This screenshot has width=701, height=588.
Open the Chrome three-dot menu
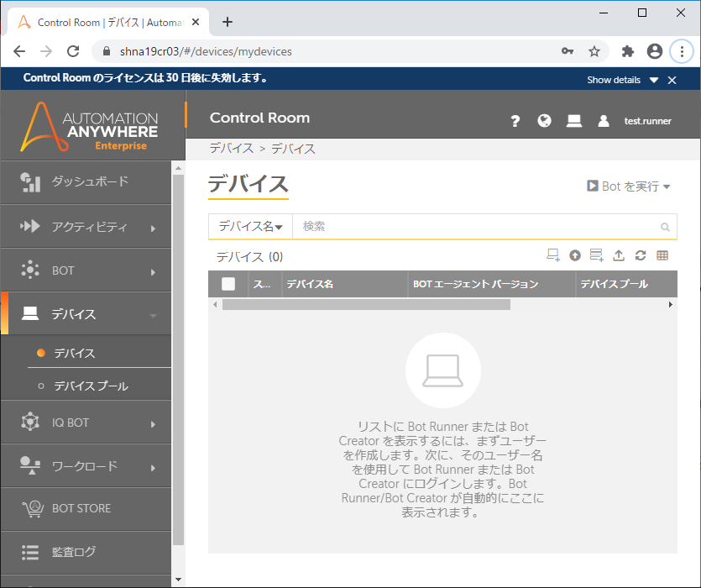tap(682, 51)
